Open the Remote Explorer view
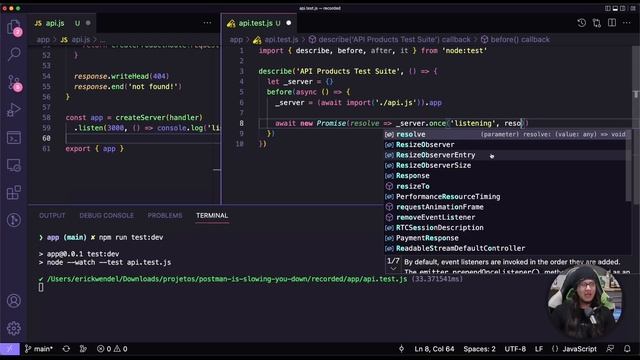The height and width of the screenshot is (360, 640). (x=14, y=165)
